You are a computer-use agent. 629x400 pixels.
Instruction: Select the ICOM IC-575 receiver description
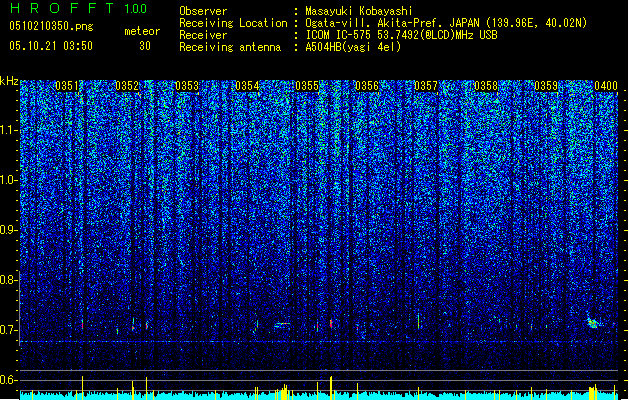pyautogui.click(x=402, y=35)
